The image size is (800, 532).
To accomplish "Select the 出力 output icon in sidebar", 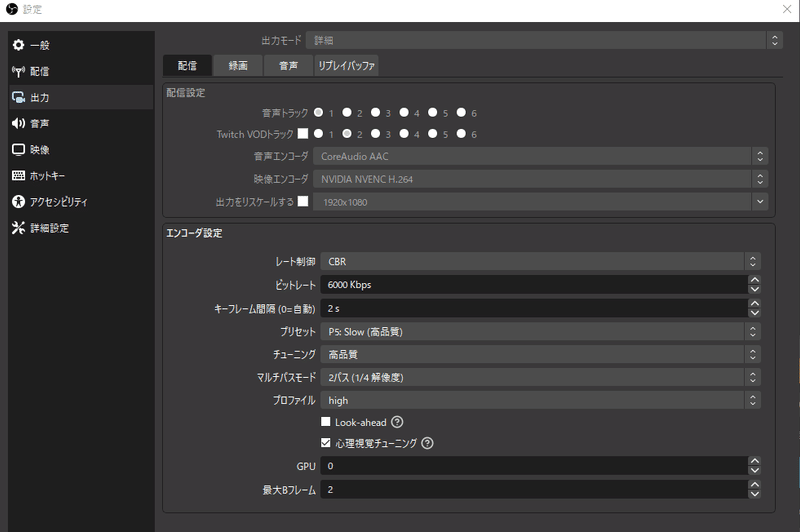I will [18, 97].
